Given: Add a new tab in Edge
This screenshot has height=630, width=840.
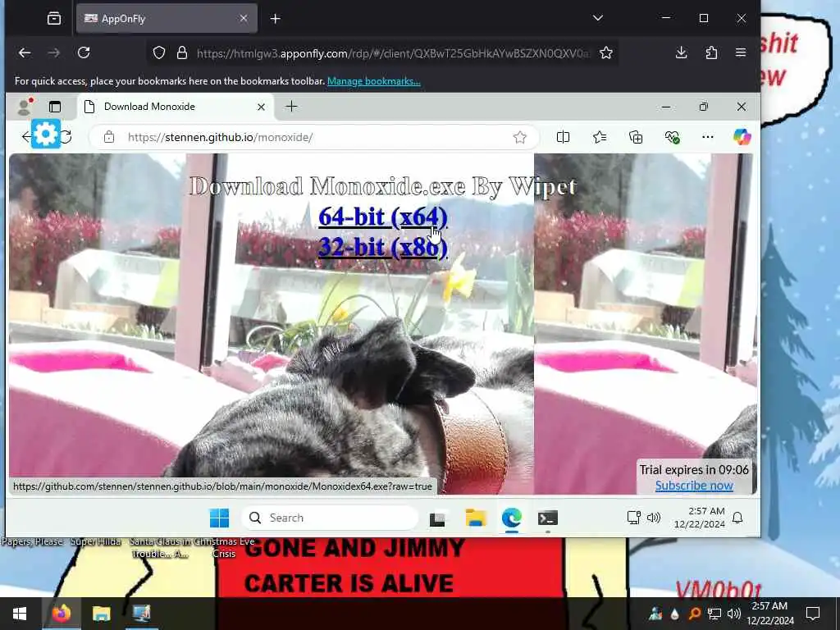Looking at the screenshot, I should pyautogui.click(x=291, y=107).
